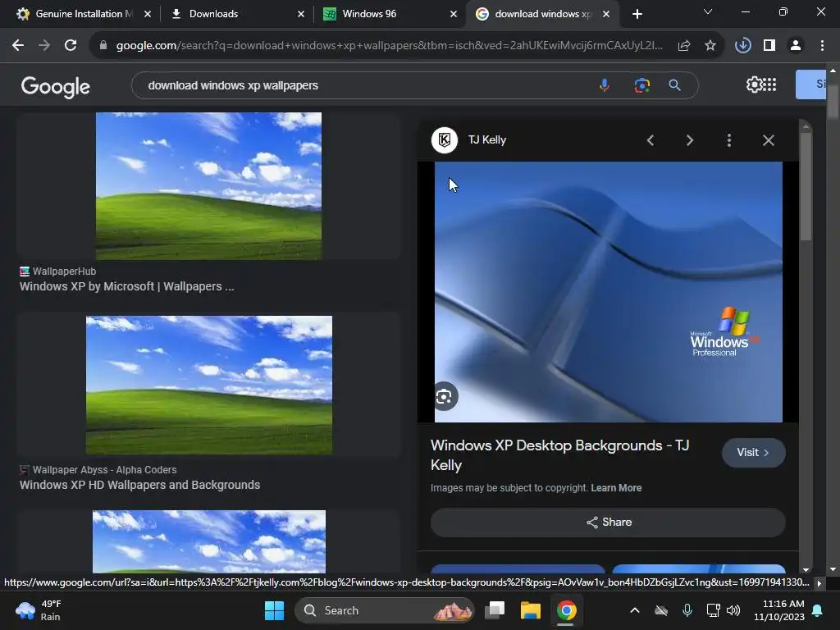Screen dimensions: 840x630
Task: Click the browser forward arrow
Action: (44, 46)
